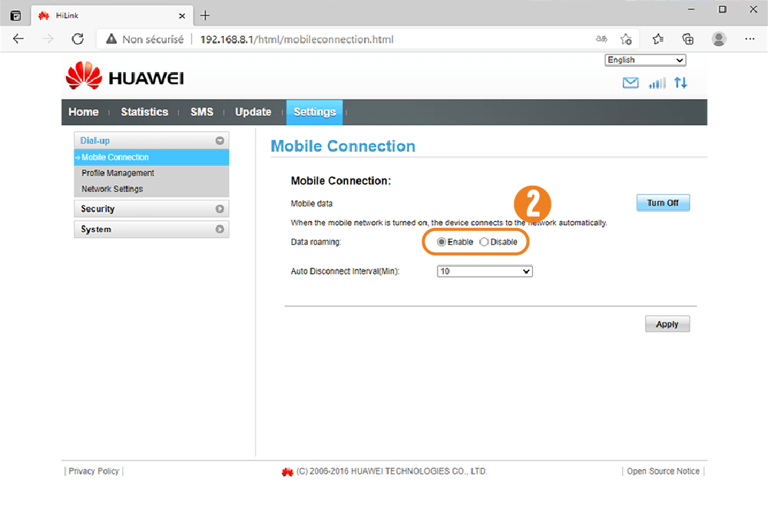
Task: Open the unread messages envelope icon
Action: point(631,83)
